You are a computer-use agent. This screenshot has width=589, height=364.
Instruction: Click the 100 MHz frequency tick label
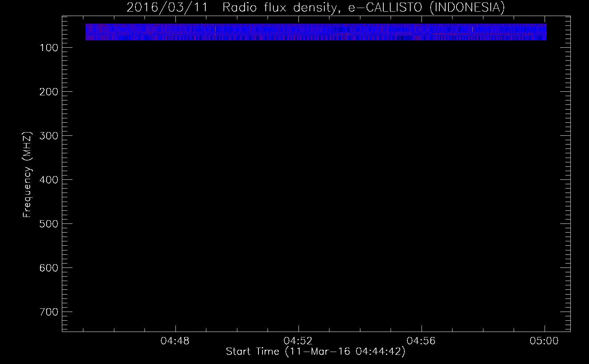48,48
